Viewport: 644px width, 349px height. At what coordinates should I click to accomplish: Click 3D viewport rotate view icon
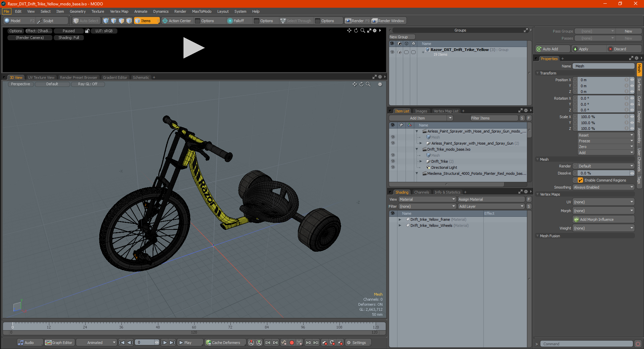362,84
